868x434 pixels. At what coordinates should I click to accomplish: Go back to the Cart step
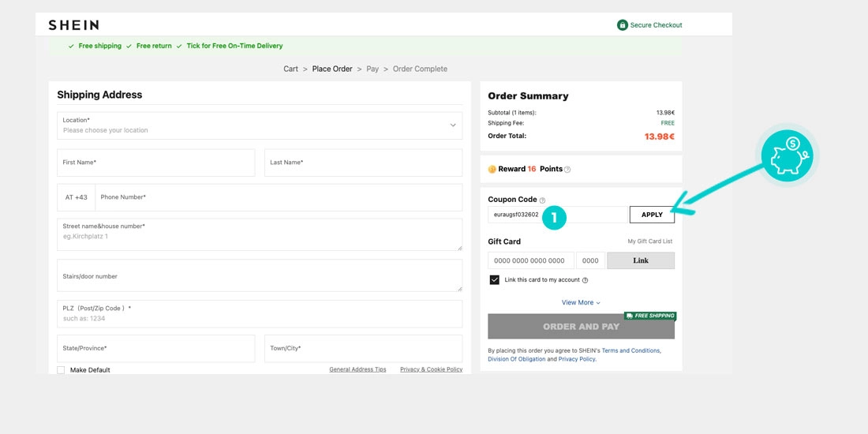tap(290, 69)
